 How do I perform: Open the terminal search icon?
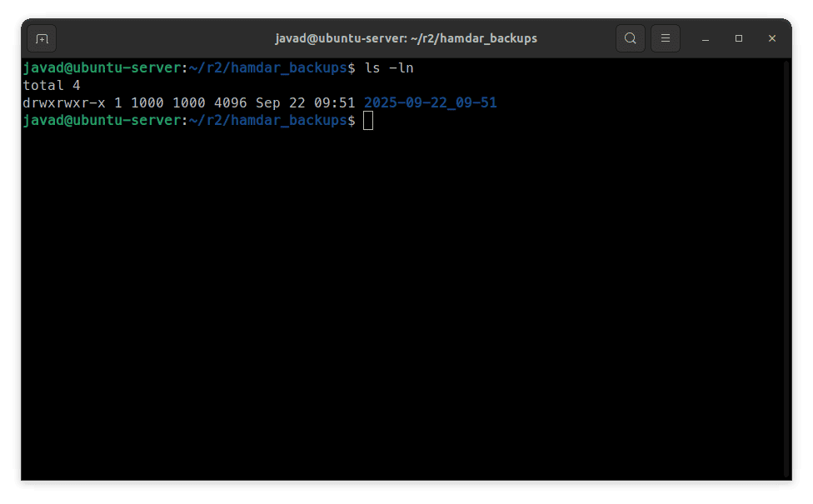630,38
